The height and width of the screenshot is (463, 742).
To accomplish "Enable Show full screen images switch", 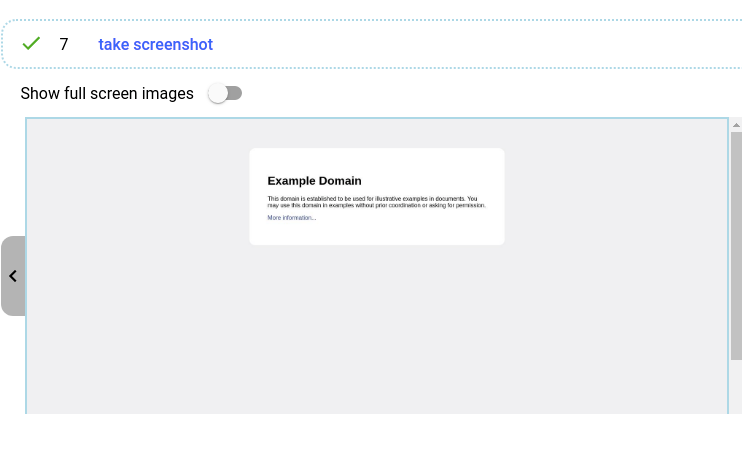I will [225, 93].
